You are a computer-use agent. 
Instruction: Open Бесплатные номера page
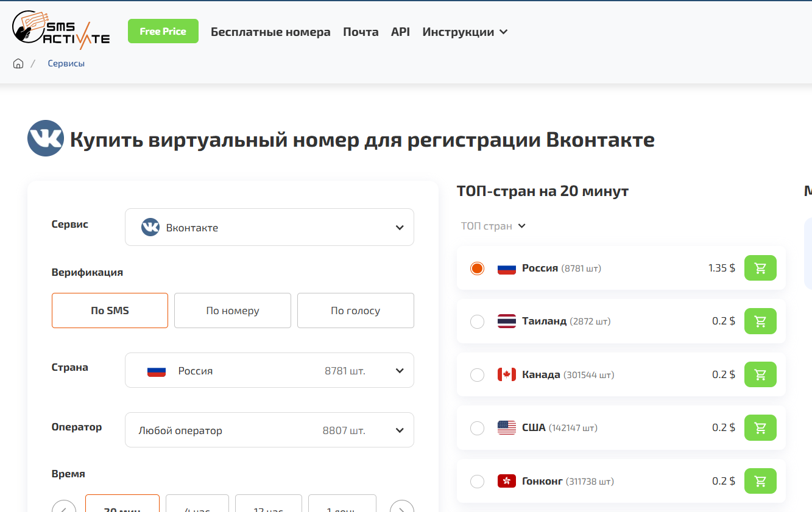270,32
